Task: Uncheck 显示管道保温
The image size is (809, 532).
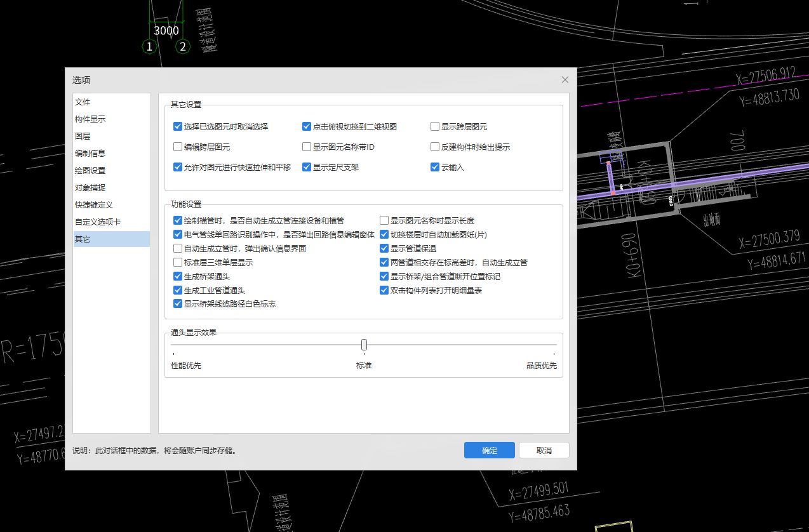Action: [x=384, y=248]
